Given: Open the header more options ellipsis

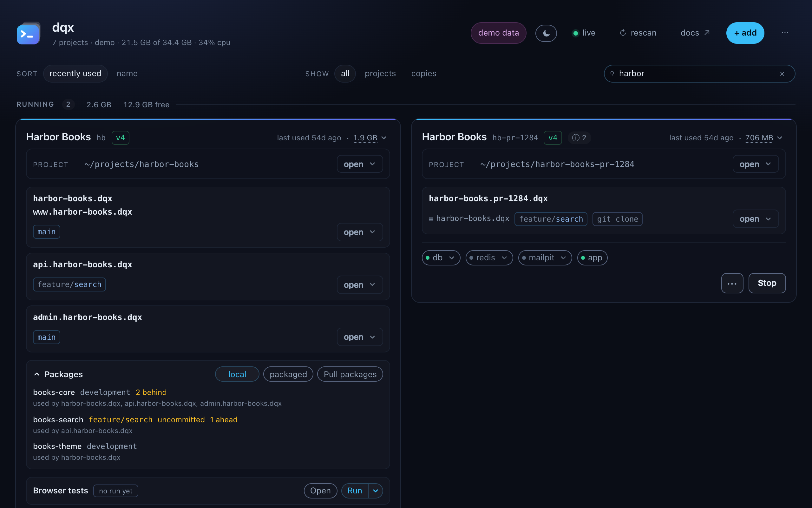Looking at the screenshot, I should click(785, 33).
